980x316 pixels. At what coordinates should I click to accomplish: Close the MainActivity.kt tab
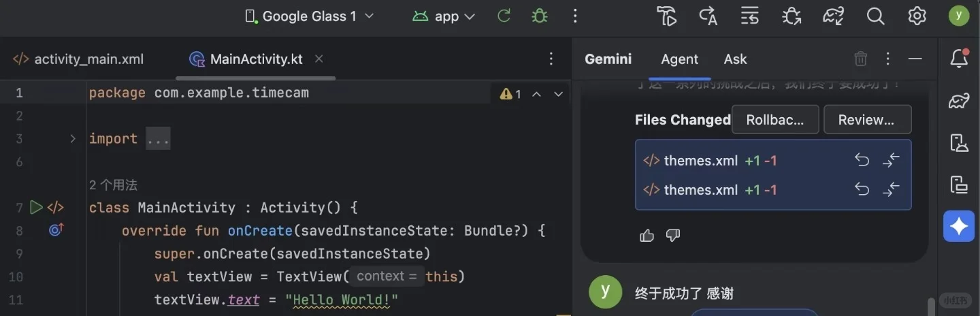(319, 59)
